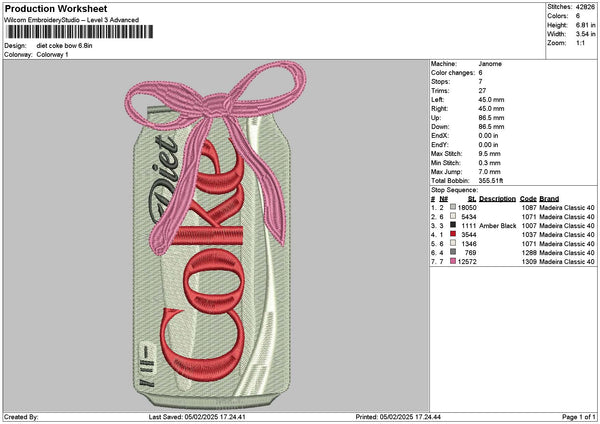Click the Width value '3.54 in'
The image size is (600, 424).
(585, 34)
